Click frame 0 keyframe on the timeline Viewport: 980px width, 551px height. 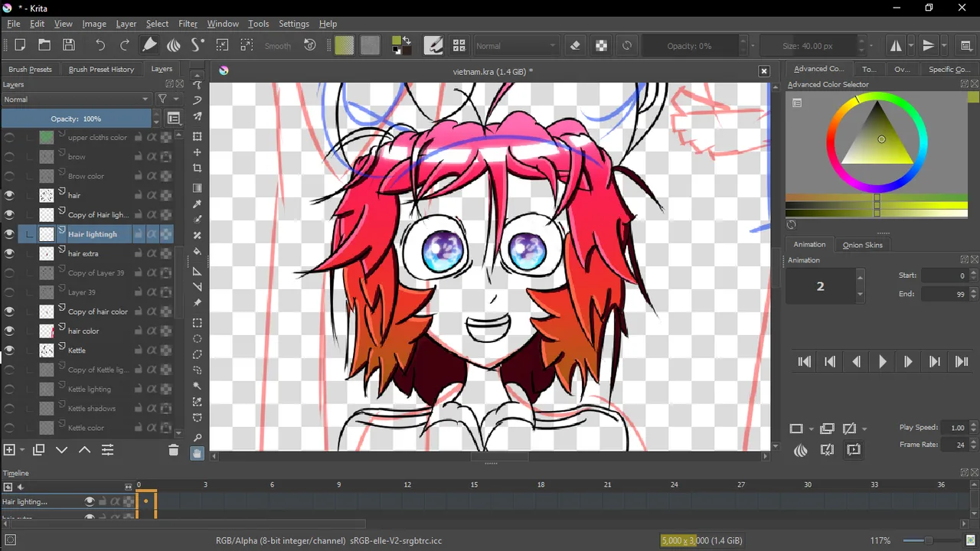[x=145, y=501]
